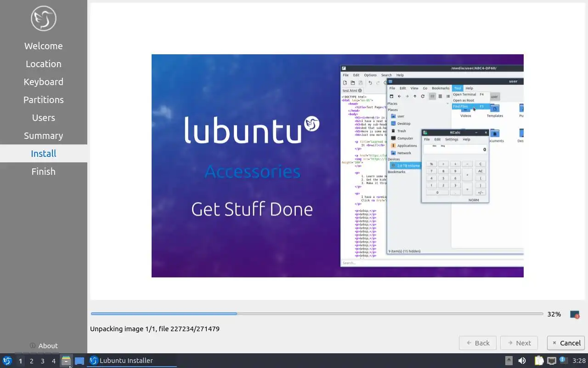588x368 pixels.
Task: Open the volume control tray icon
Action: point(522,361)
